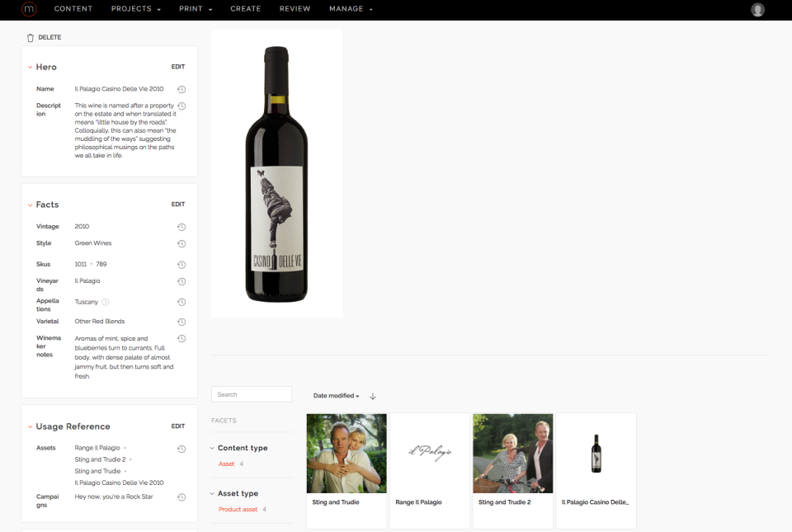Edit the Hero section
792x532 pixels.
pyautogui.click(x=178, y=67)
